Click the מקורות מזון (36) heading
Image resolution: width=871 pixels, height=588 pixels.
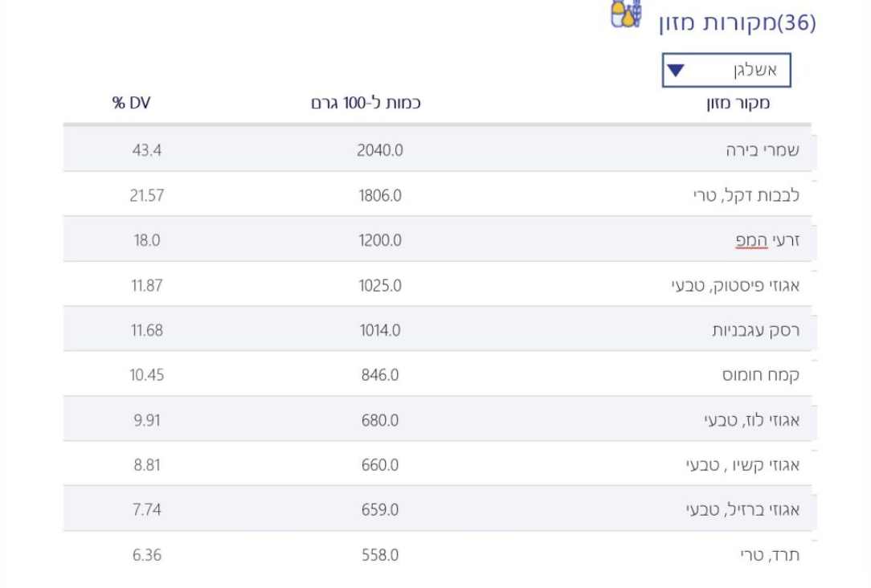point(737,22)
